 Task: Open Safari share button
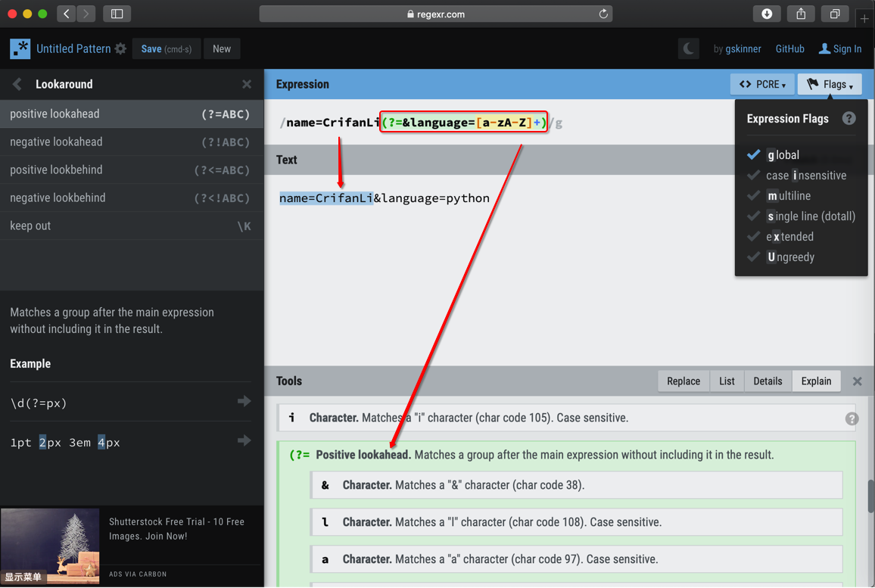coord(801,14)
